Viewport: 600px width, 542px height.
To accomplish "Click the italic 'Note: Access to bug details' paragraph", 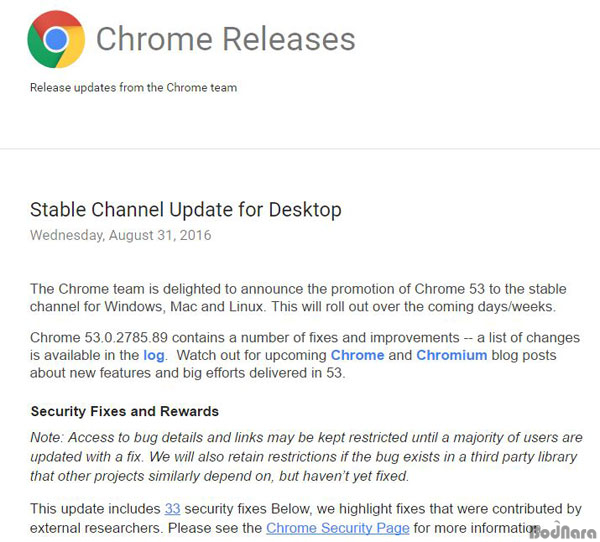I will 306,457.
